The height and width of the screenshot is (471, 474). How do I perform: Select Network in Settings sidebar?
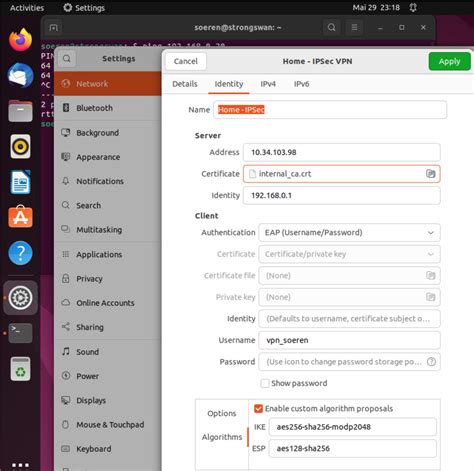click(108, 84)
